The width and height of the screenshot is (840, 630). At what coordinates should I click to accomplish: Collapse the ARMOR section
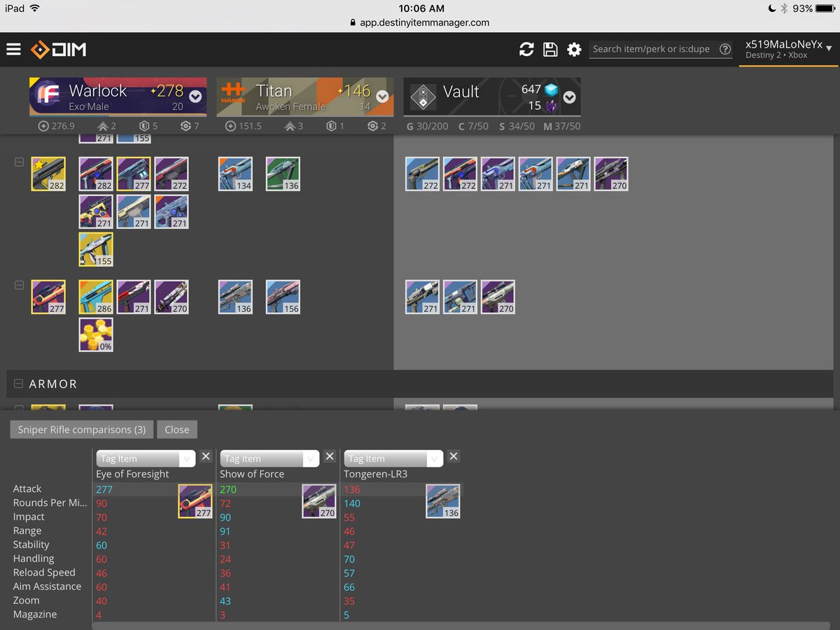tap(19, 384)
